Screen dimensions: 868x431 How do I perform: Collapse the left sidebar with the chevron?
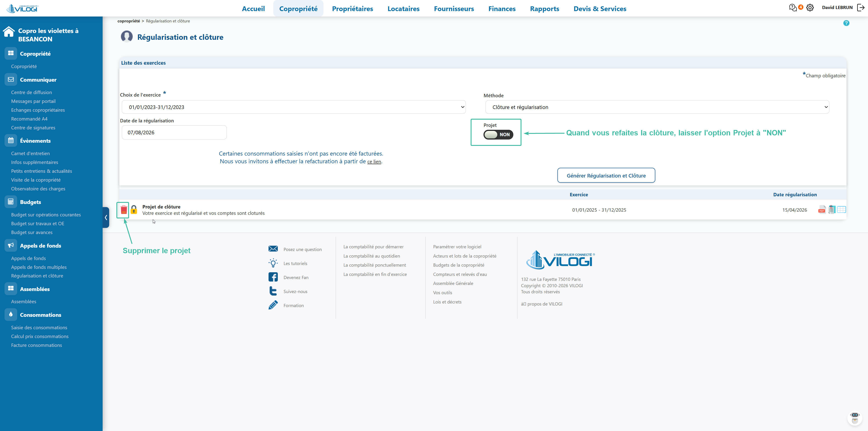pyautogui.click(x=106, y=217)
